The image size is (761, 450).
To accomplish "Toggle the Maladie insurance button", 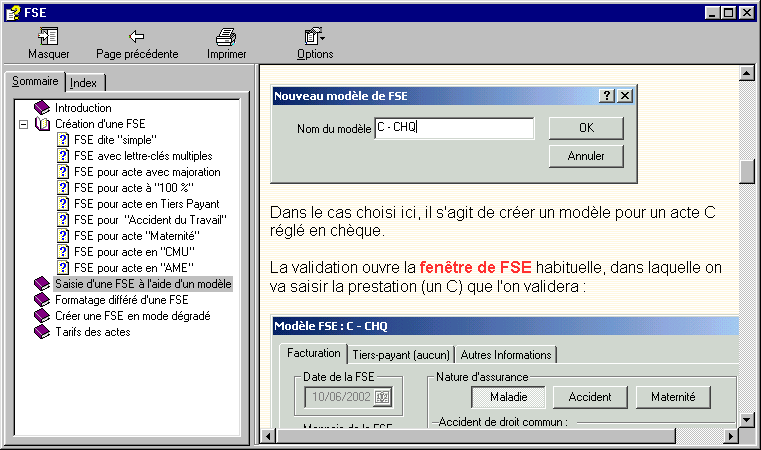I will coord(508,397).
